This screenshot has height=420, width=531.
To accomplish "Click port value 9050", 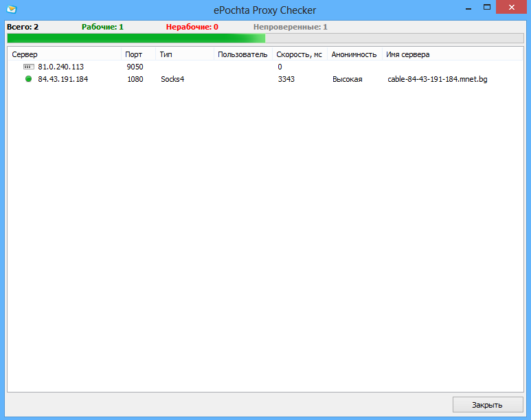I will (x=135, y=67).
